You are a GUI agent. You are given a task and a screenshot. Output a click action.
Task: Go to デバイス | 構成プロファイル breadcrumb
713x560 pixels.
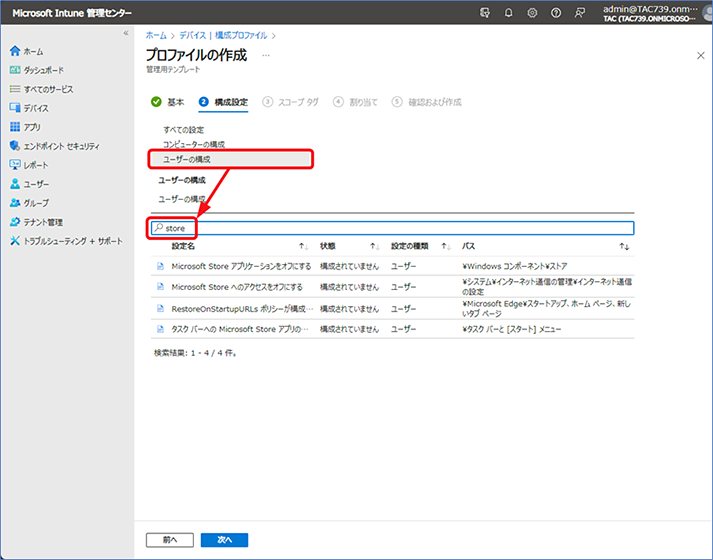(223, 35)
